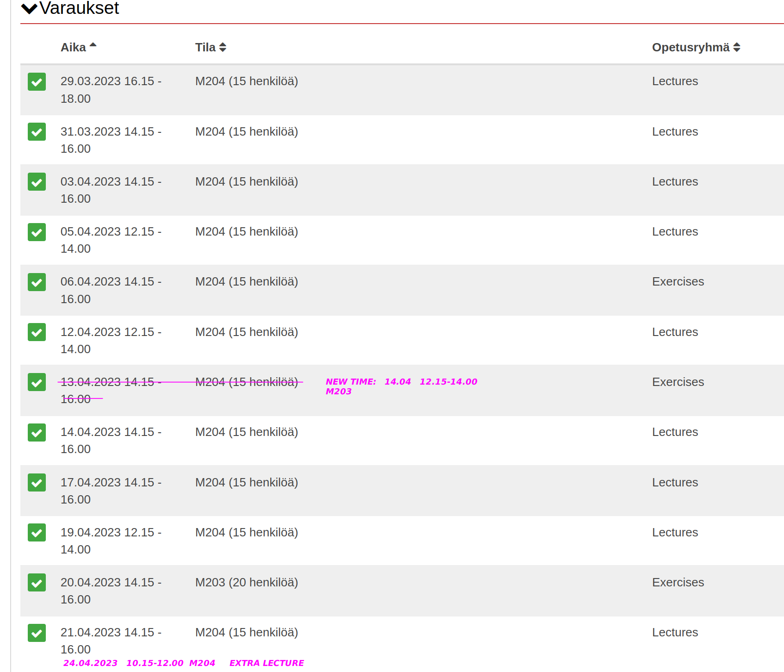Toggle checkbox for 12.04.2023 lecture
The width and height of the screenshot is (784, 672).
(37, 332)
